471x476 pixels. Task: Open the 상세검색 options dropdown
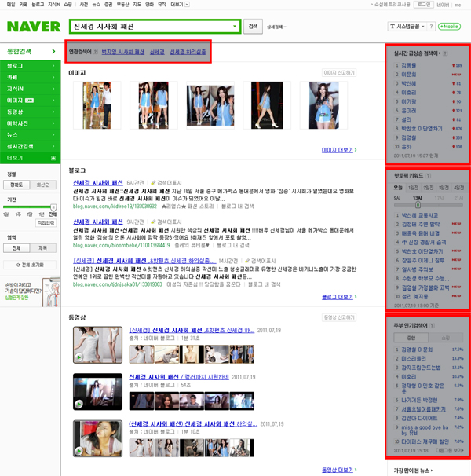(x=276, y=27)
